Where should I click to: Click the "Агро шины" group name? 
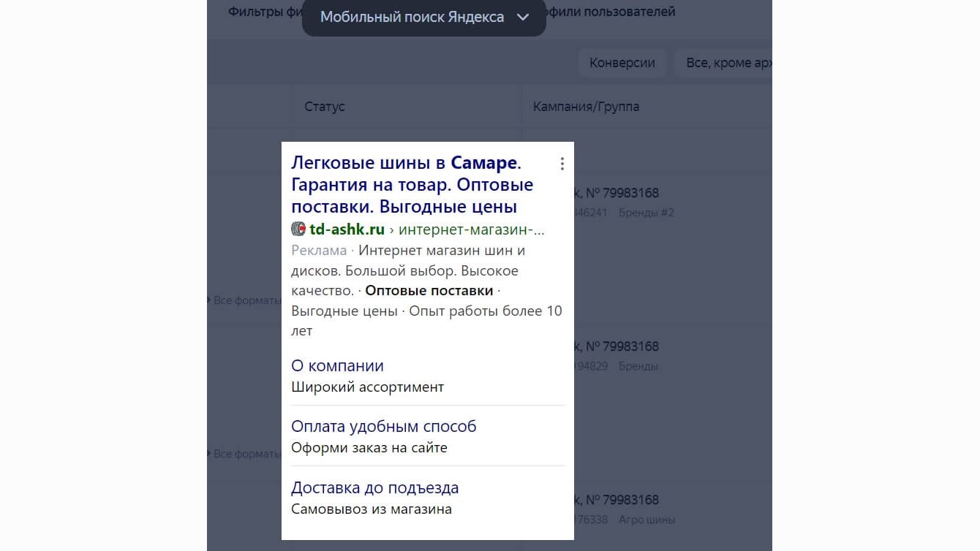[x=647, y=520]
